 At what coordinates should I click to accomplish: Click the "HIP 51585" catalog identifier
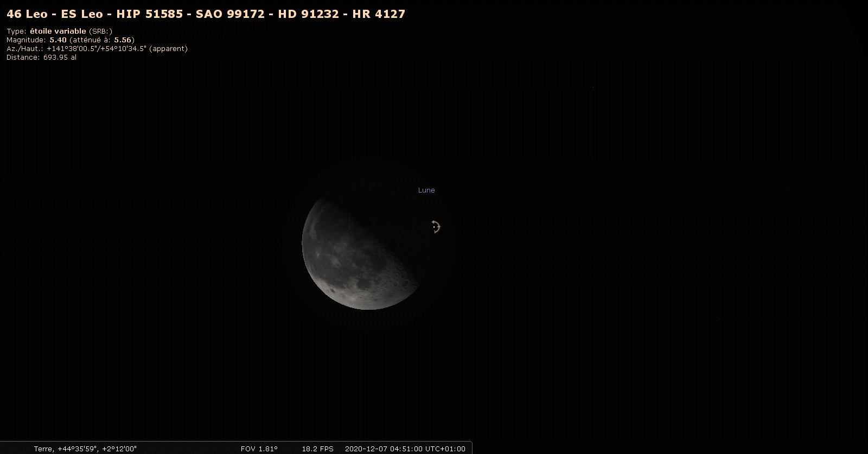[149, 14]
